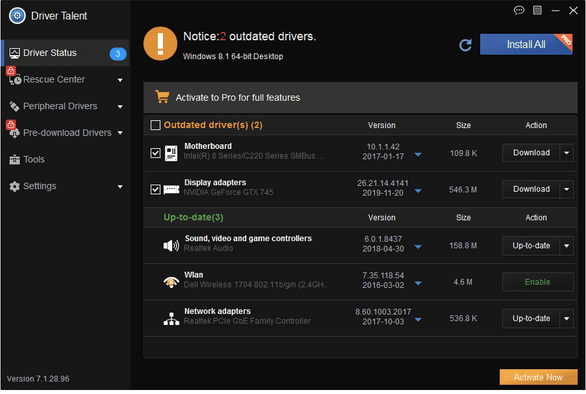Click the Pre-download Drivers cloud icon

click(x=15, y=133)
